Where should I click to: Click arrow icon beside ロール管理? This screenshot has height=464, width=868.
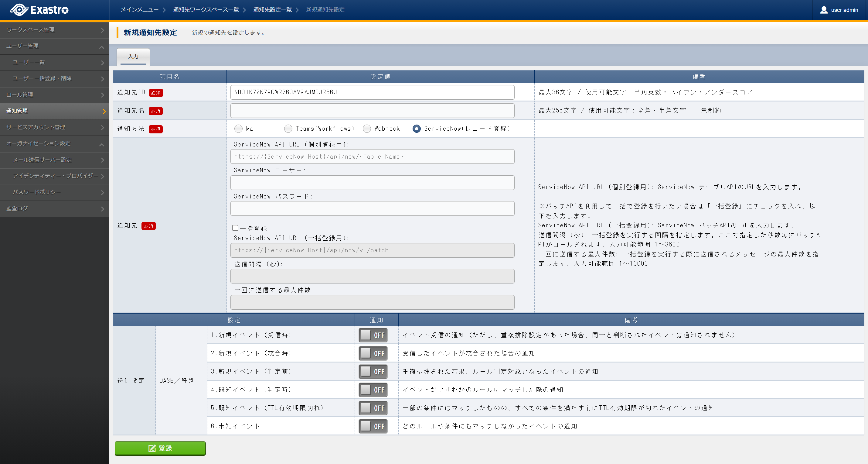click(102, 95)
